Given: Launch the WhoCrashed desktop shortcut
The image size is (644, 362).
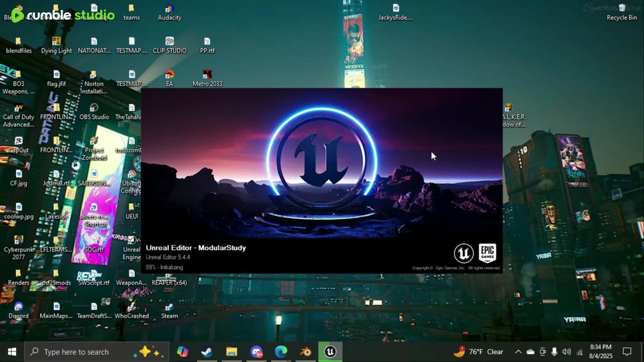Looking at the screenshot, I should click(131, 311).
